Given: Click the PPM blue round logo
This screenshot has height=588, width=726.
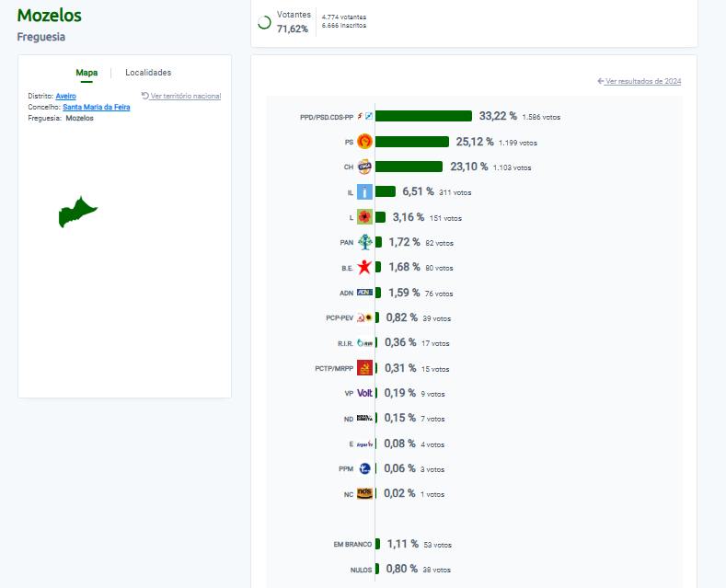Looking at the screenshot, I should (365, 468).
